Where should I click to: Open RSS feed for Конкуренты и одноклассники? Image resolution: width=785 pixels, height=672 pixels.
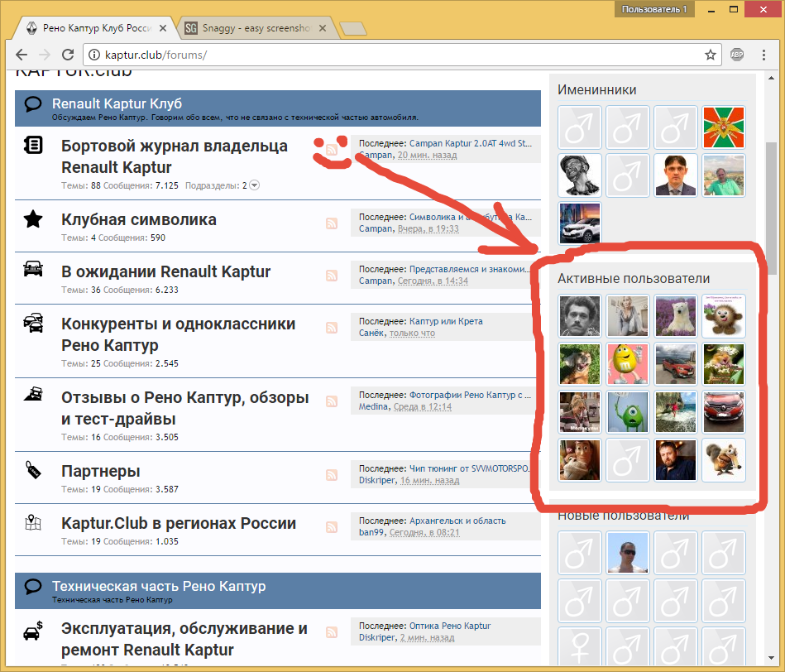coord(332,328)
